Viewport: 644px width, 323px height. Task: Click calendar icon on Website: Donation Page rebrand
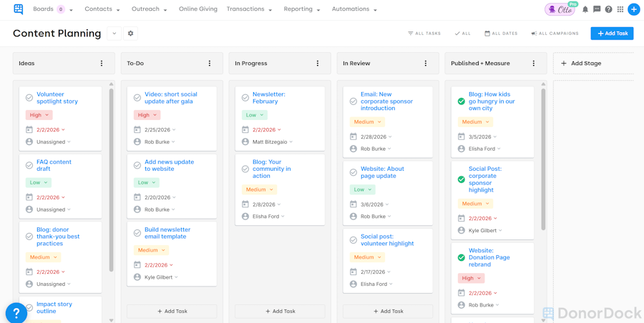462,293
